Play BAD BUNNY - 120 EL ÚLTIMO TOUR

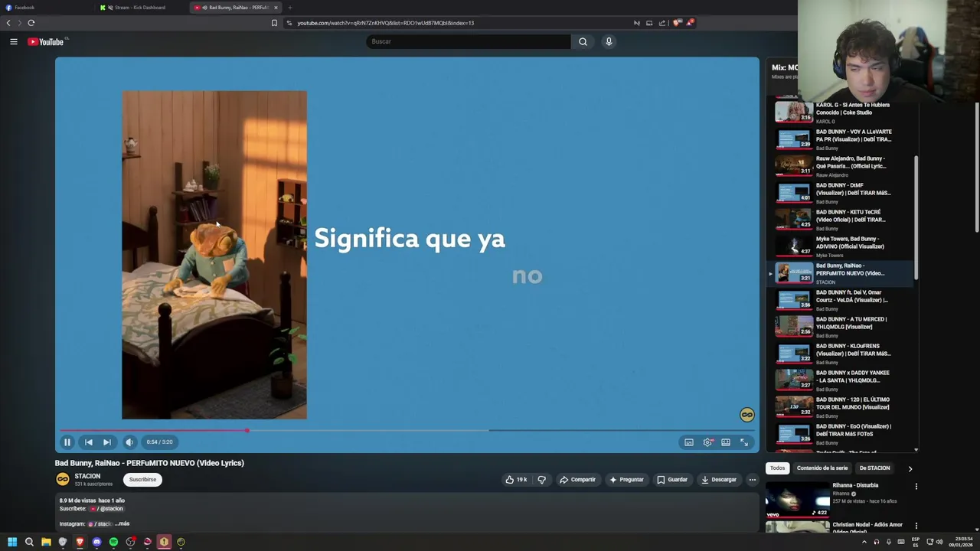point(842,407)
